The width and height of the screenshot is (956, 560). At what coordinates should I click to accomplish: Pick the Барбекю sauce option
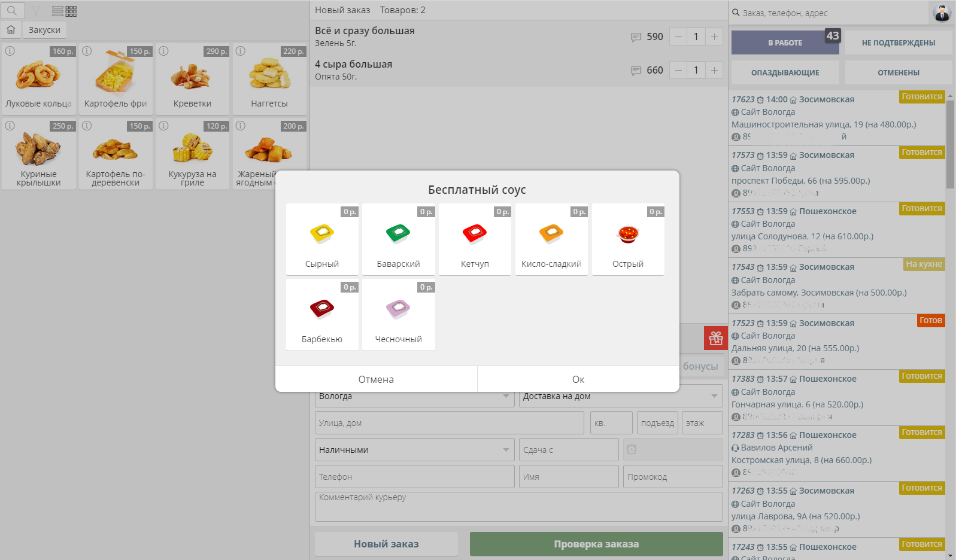[x=322, y=315]
